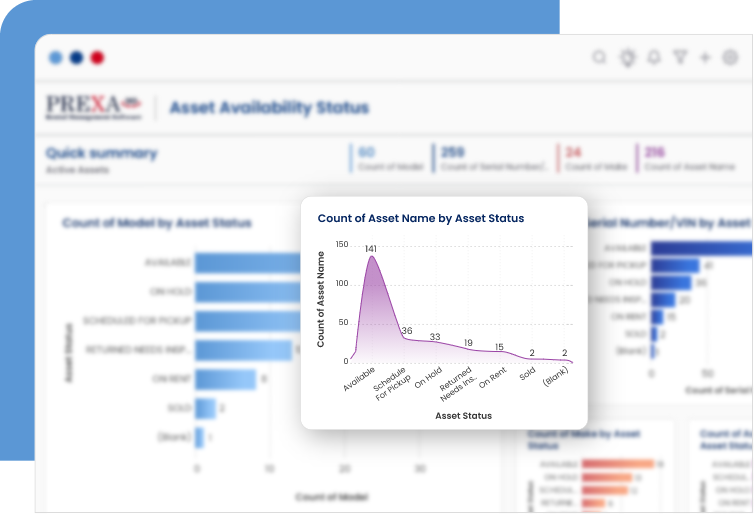Select the 141 peak on Available
This screenshot has height=514, width=754.
[371, 257]
